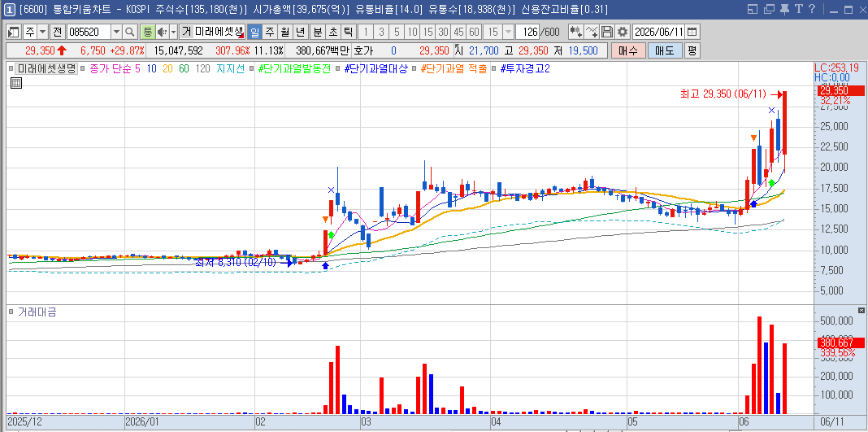Click the window layout icon in title bar
This screenshot has height=432, width=868.
pyautogui.click(x=752, y=9)
